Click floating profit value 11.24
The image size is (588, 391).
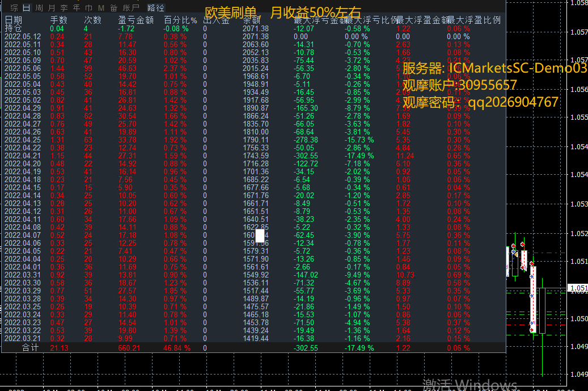point(405,155)
